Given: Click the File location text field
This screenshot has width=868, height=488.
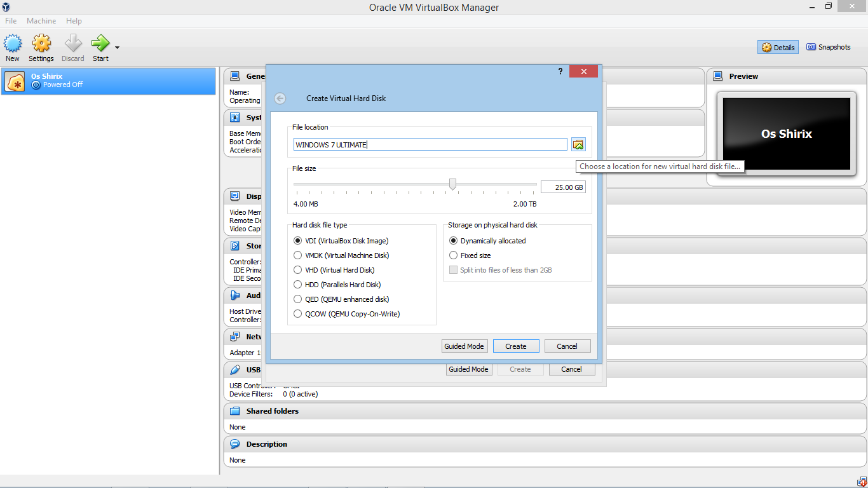Looking at the screenshot, I should click(430, 145).
